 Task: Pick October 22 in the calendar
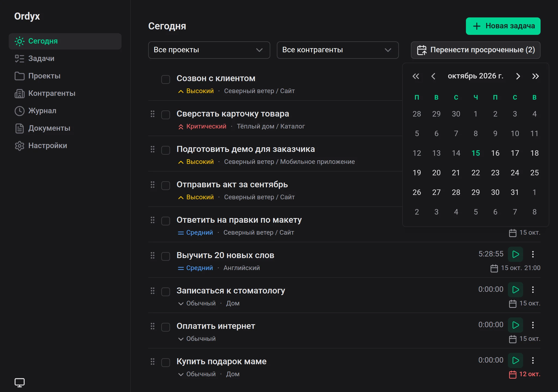[x=476, y=173]
